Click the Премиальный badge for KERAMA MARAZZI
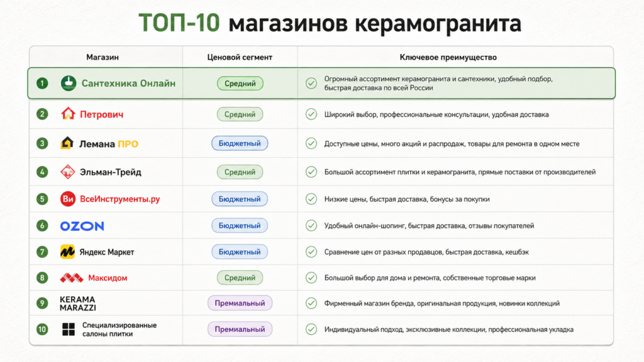 [x=240, y=304]
